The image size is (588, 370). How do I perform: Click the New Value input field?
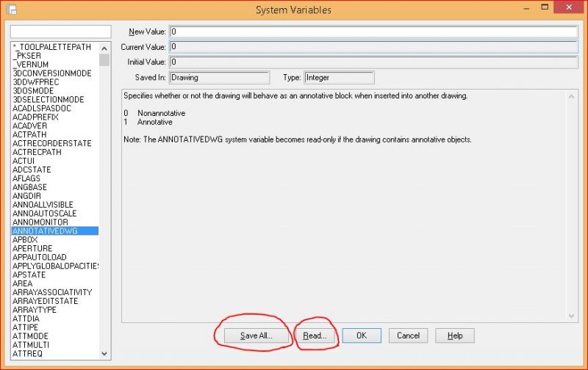pos(373,32)
